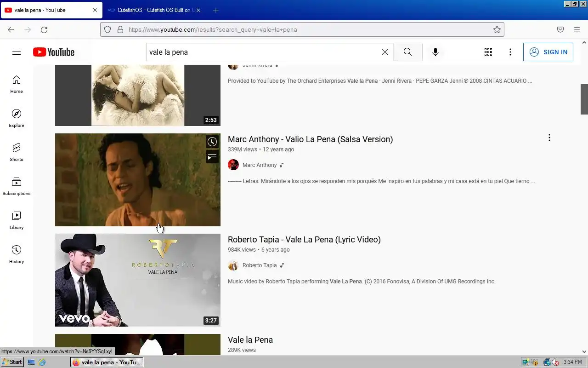Close the CutefishOS tab
The height and width of the screenshot is (368, 588).
pos(198,10)
